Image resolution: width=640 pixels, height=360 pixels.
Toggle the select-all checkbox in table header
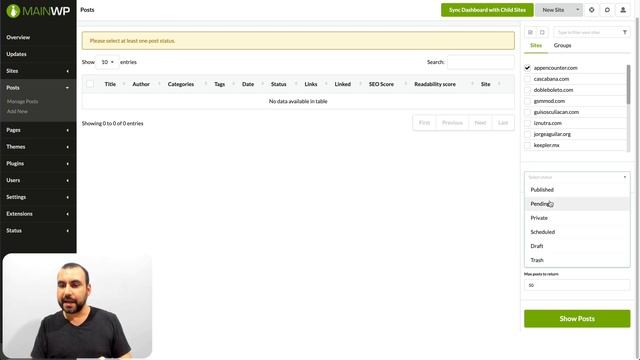(x=90, y=84)
